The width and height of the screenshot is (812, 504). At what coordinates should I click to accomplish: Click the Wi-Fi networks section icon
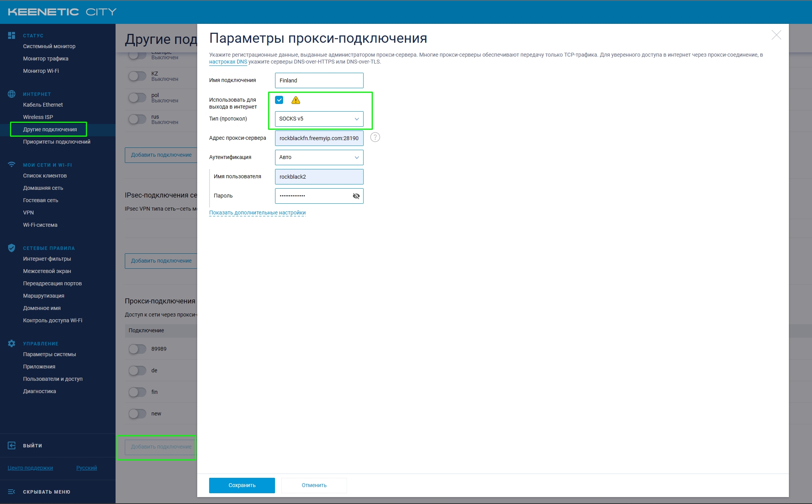click(12, 165)
